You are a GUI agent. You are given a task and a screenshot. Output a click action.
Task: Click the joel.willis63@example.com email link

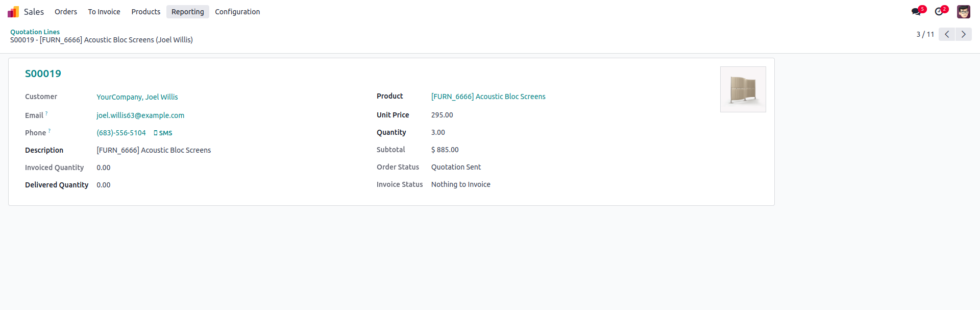pos(140,115)
